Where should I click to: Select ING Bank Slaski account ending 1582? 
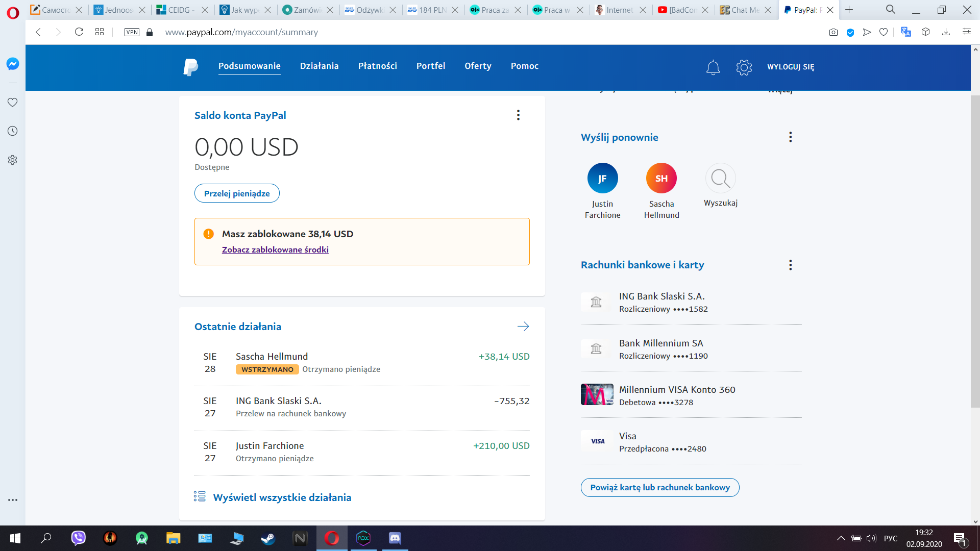tap(691, 302)
